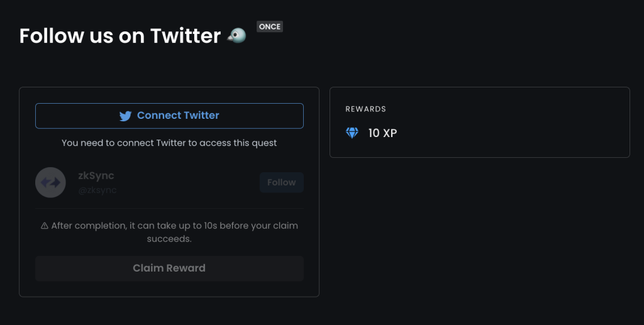644x325 pixels.
Task: Click the Connect Twitter button
Action: tap(169, 116)
